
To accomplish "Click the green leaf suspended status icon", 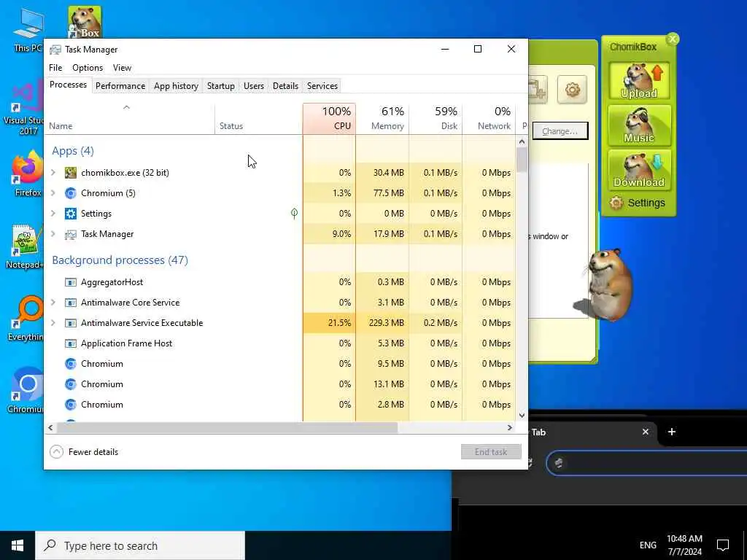I will click(x=295, y=214).
